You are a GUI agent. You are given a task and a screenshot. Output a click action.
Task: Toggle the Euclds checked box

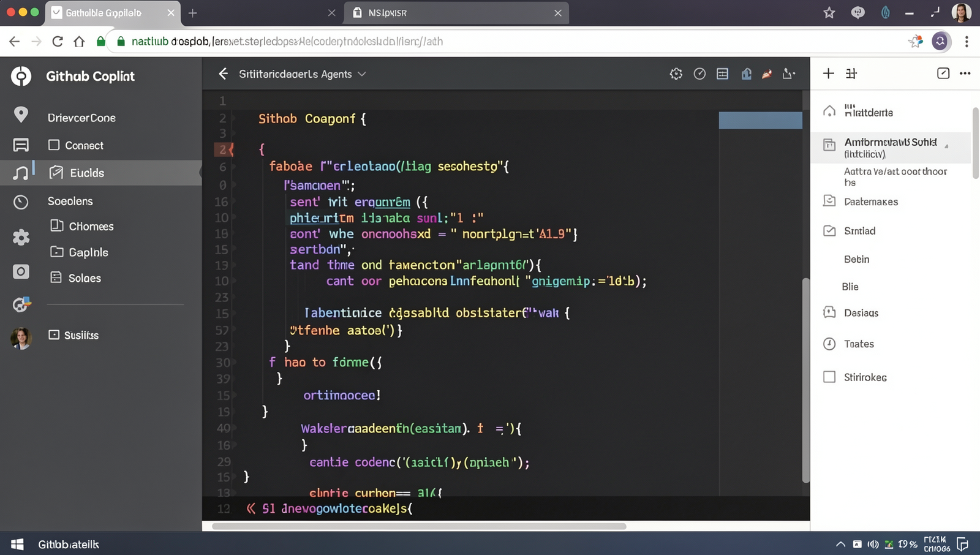click(x=56, y=172)
